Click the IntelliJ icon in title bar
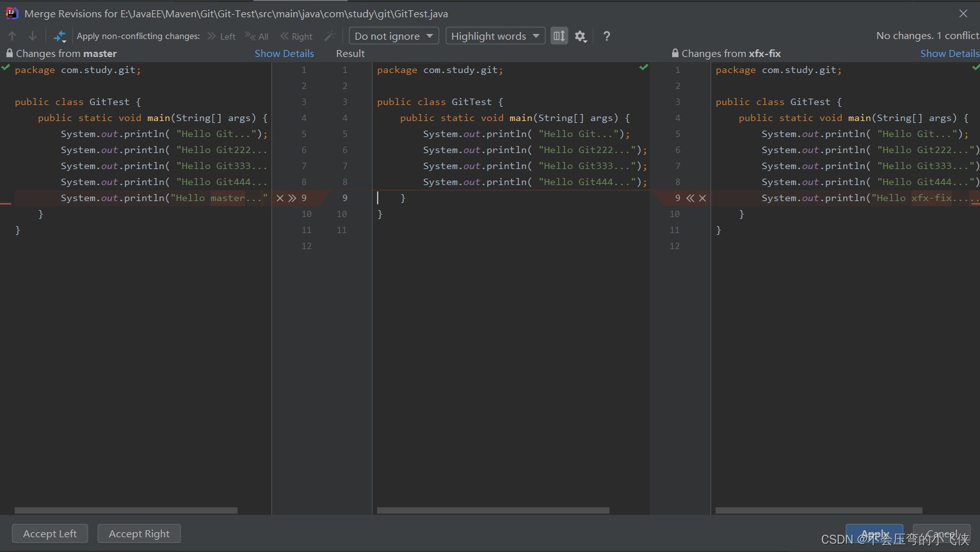Screen dimensions: 980x552 pyautogui.click(x=12, y=13)
